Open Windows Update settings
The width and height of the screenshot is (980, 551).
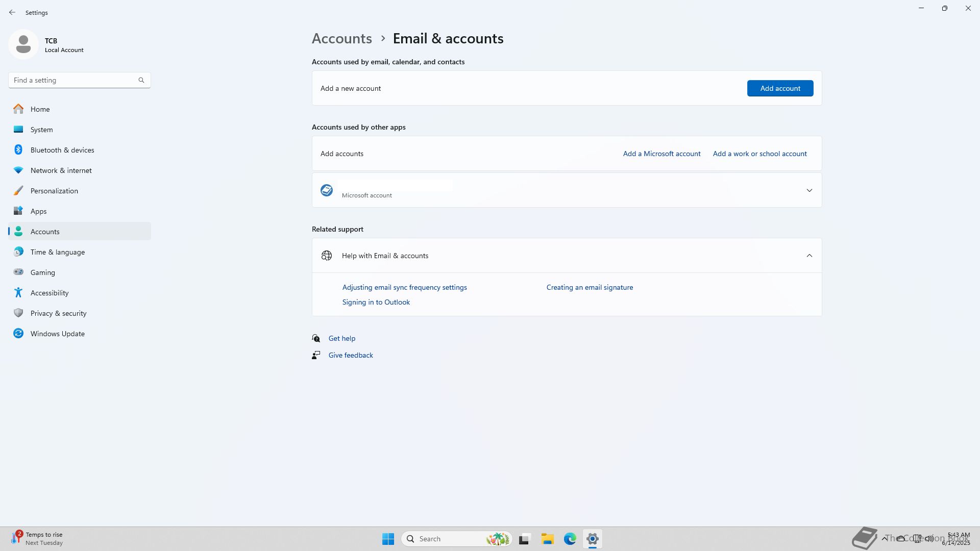(57, 334)
